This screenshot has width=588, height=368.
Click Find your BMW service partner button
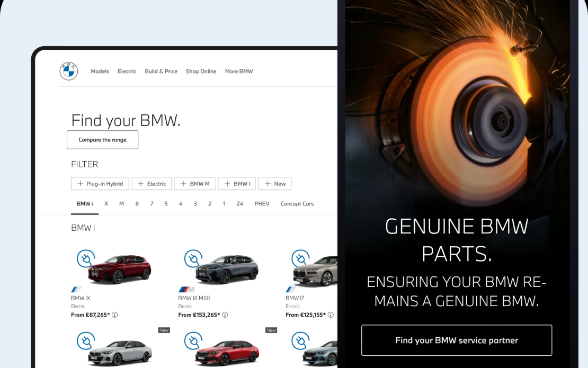457,340
